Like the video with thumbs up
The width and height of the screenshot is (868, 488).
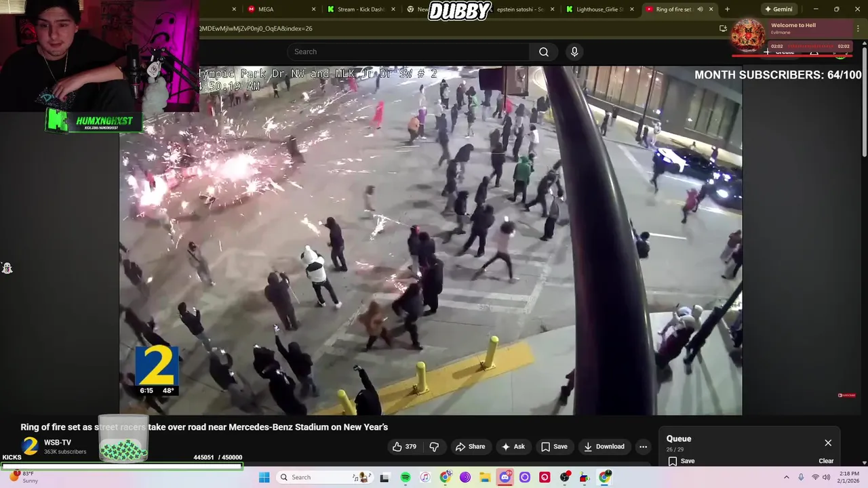[x=405, y=447]
